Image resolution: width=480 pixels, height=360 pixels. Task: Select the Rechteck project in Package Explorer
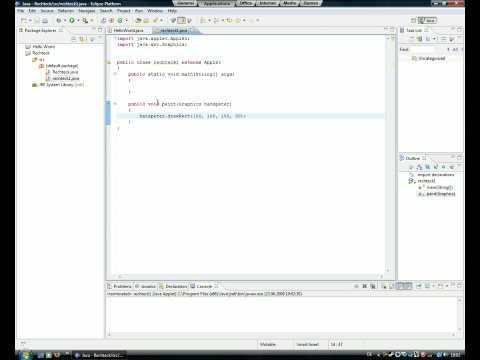point(37,53)
